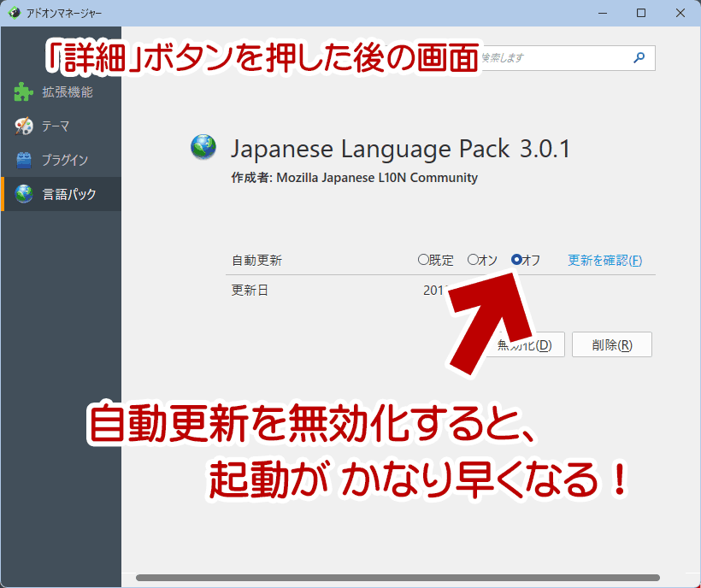
Task: Choose the オフ auto-update radio button
Action: point(516,260)
